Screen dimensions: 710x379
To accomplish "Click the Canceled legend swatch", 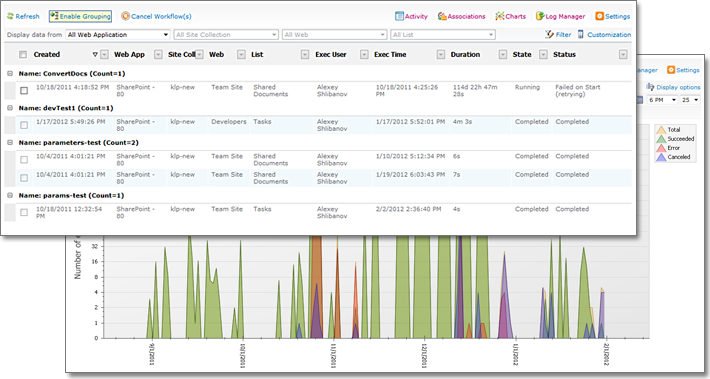I will (x=661, y=157).
